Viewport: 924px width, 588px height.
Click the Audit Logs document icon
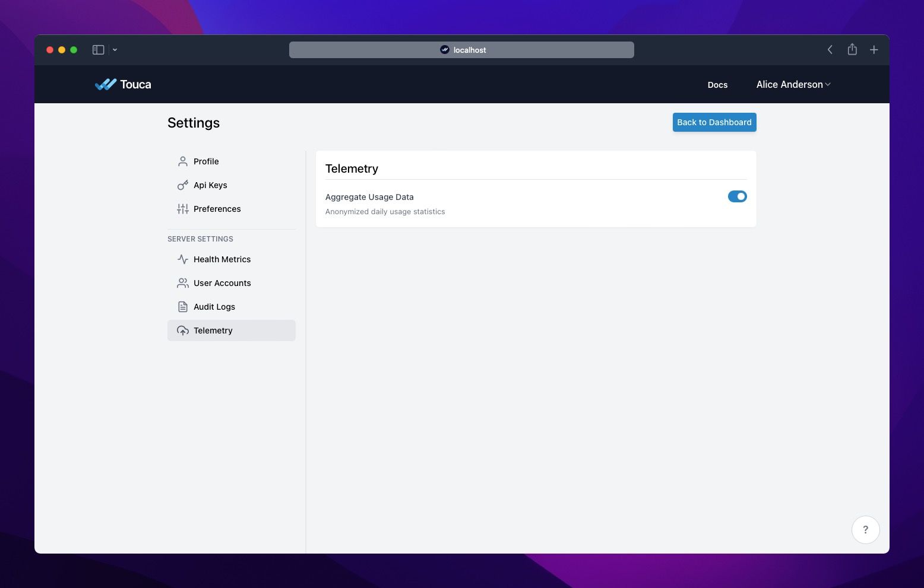183,307
